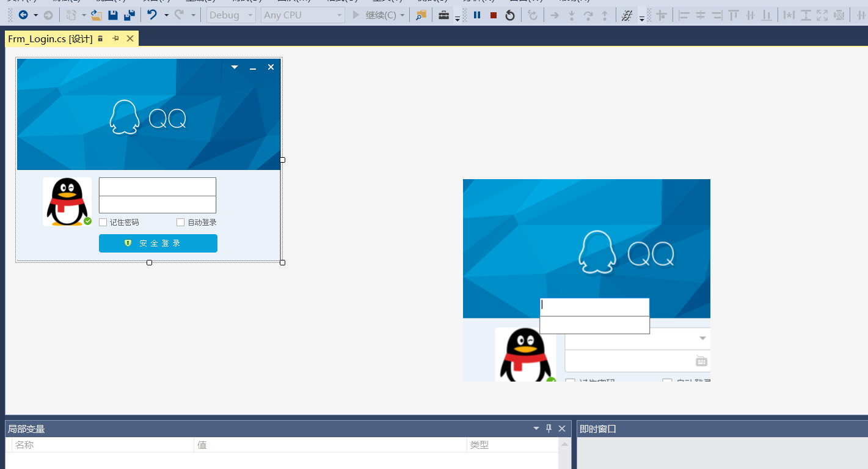Viewport: 868px width, 469px height.
Task: Click the Apply Code Changes icon
Action: click(x=533, y=15)
